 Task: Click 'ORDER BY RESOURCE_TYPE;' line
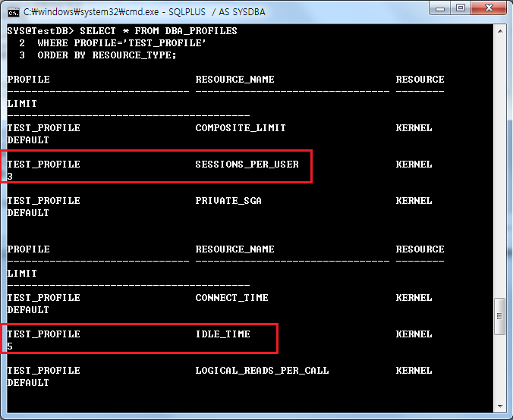[107, 55]
